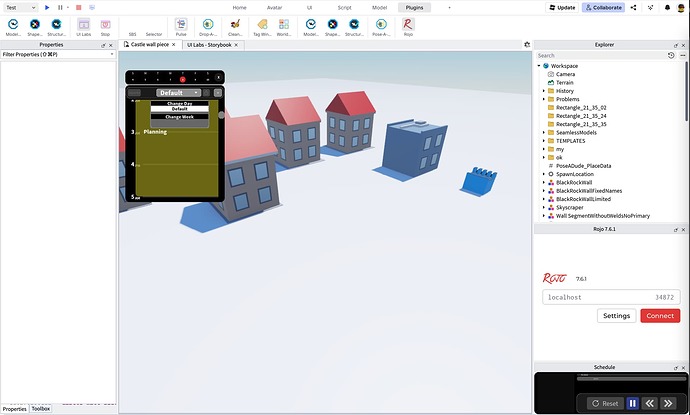Image resolution: width=690 pixels, height=415 pixels.
Task: Click the first Structure plugin icon on the left
Action: (56, 27)
